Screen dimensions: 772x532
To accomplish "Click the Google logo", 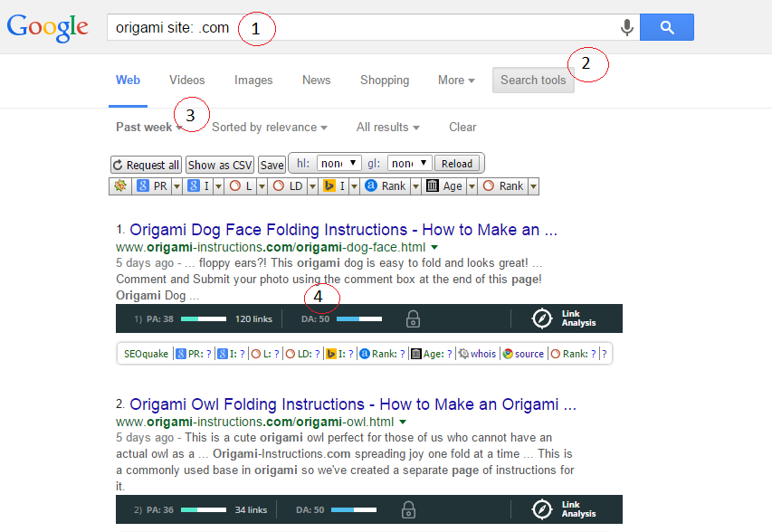I will pyautogui.click(x=48, y=28).
